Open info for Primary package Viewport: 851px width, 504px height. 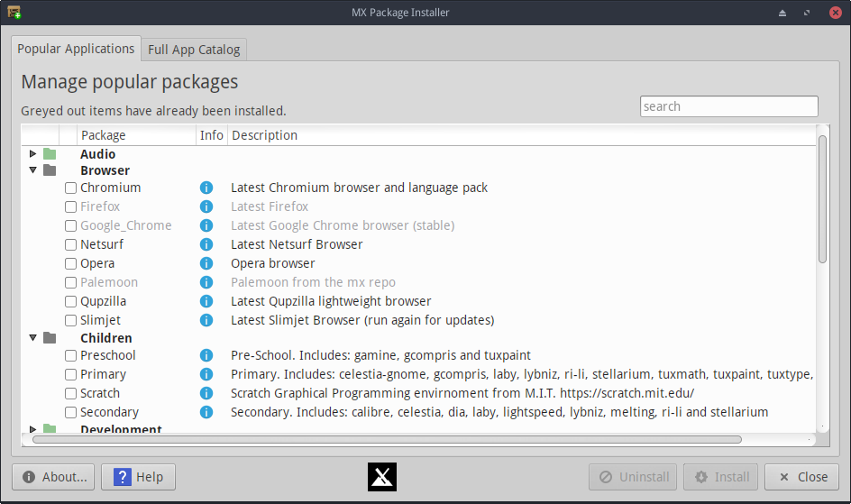206,374
